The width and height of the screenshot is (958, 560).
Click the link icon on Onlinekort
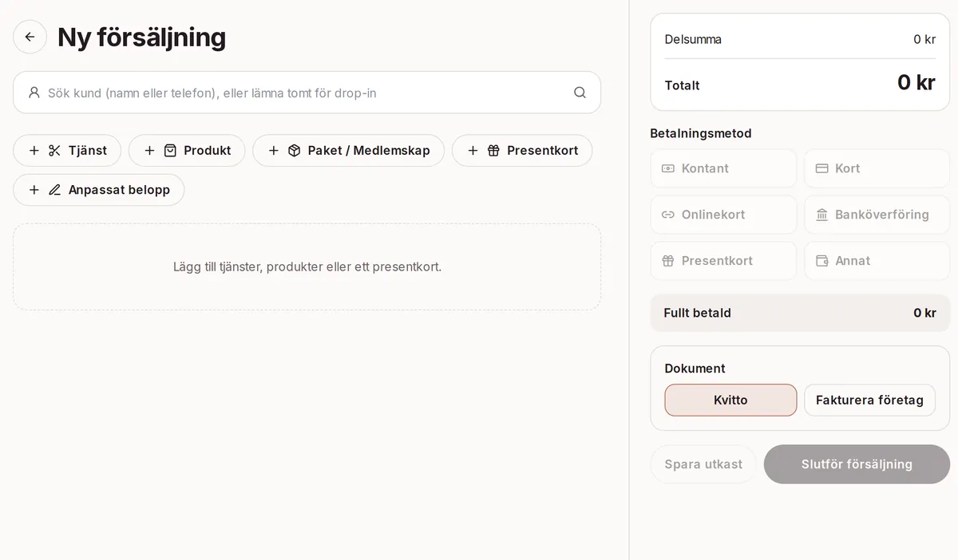(x=668, y=215)
